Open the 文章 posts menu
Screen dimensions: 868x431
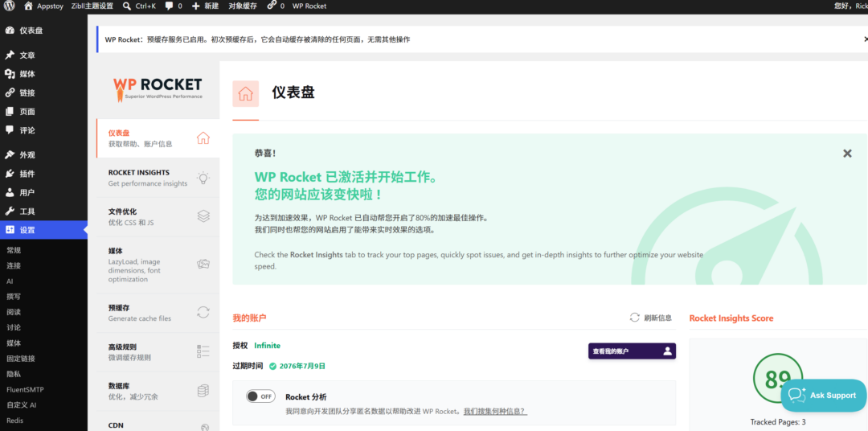(43, 55)
